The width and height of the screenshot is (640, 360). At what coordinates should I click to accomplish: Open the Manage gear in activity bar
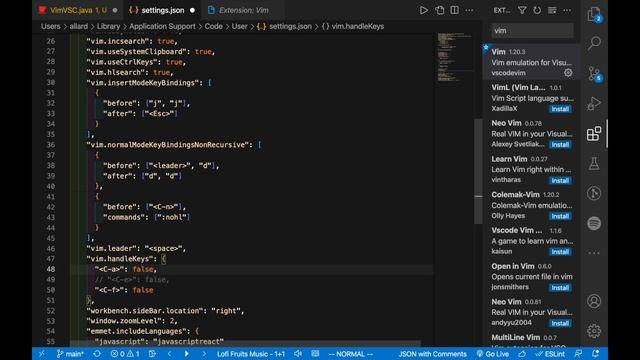pyautogui.click(x=594, y=331)
